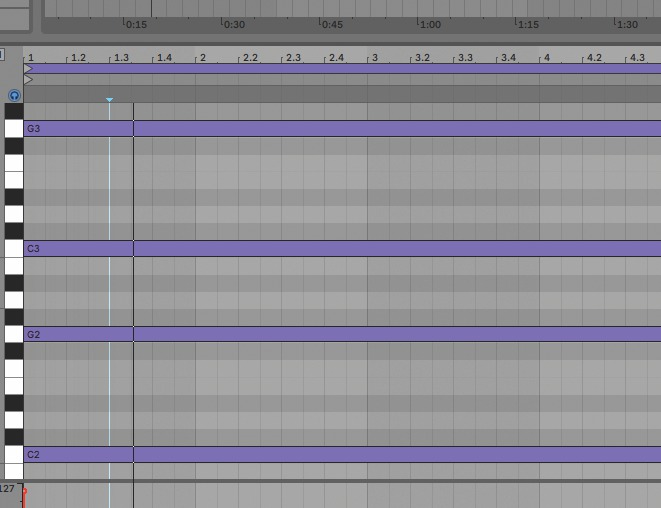Image resolution: width=661 pixels, height=508 pixels.
Task: Click the loop start marker triangle
Action: [28, 68]
